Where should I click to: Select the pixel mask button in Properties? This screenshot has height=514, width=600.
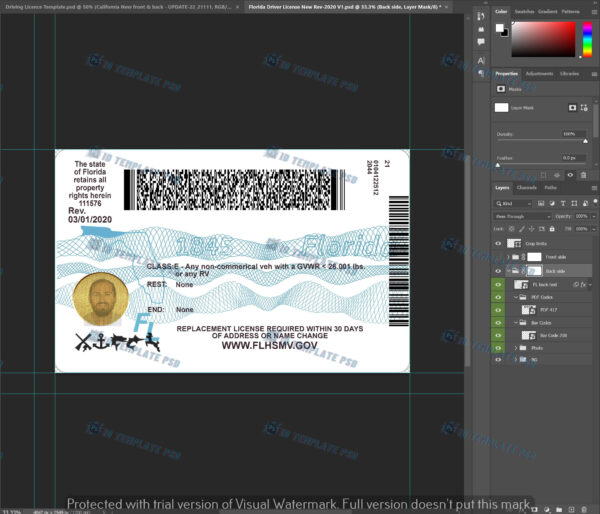click(572, 108)
